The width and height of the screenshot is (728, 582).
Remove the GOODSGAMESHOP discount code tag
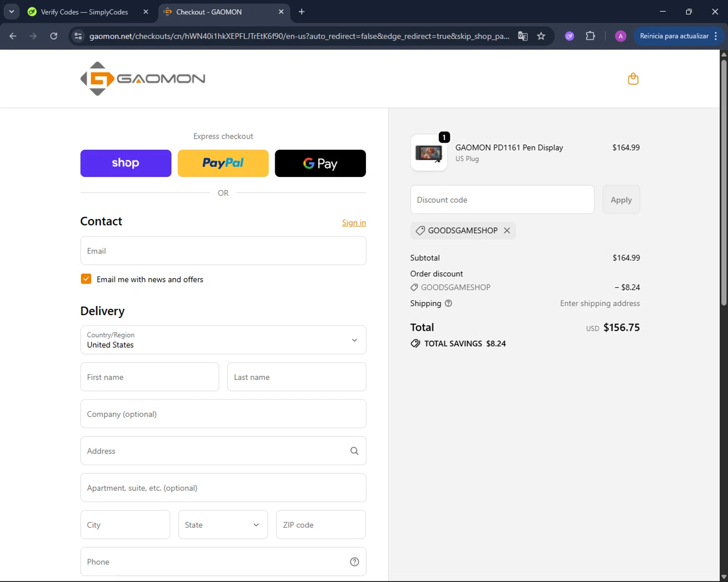(507, 230)
